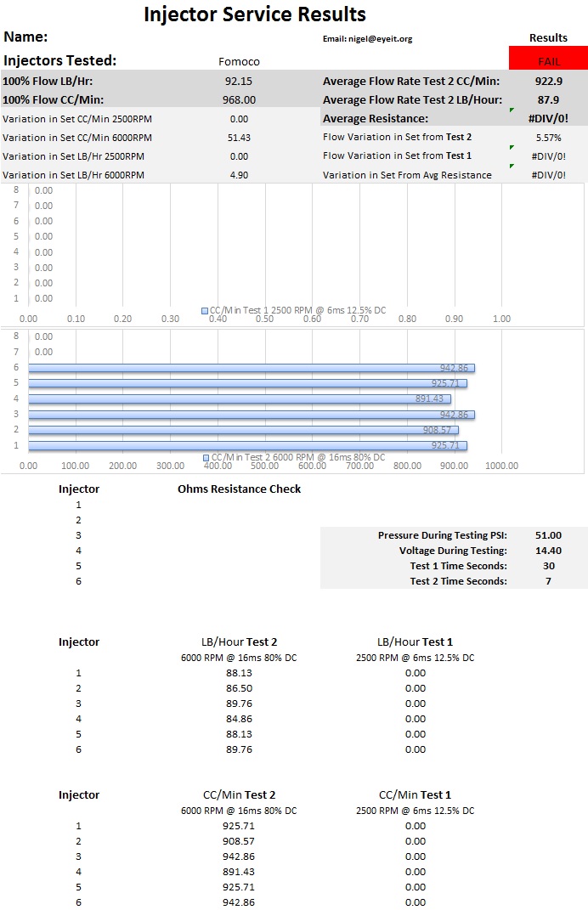Select the 5.57% flow variation cell
This screenshot has height=910, width=588.
pyautogui.click(x=549, y=138)
